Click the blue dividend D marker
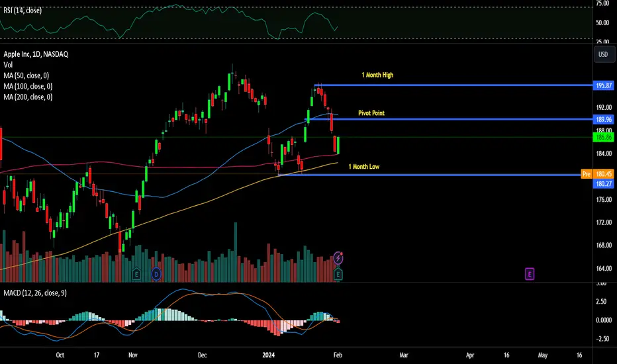Screen dimensions: 617x364 pyautogui.click(x=156, y=274)
